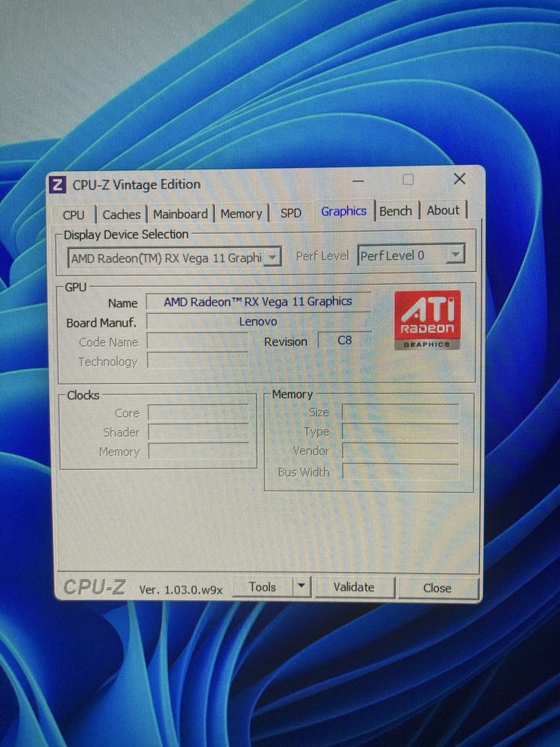Switch to the CPU tab
The width and height of the screenshot is (560, 747).
[73, 215]
